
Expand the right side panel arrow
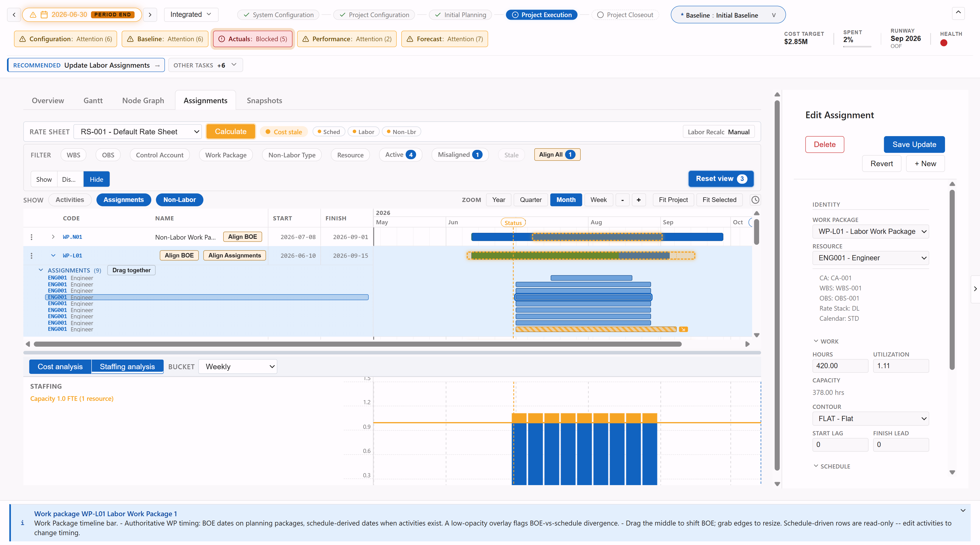click(x=975, y=289)
